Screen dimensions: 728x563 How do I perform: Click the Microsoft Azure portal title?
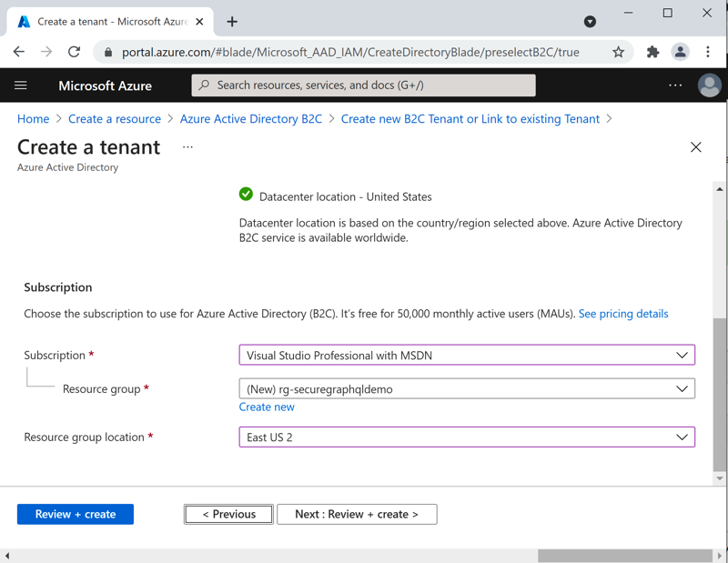click(105, 85)
